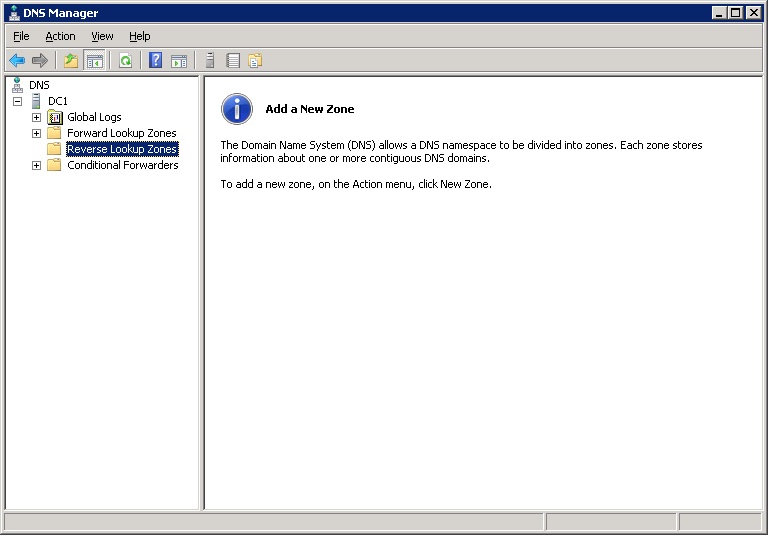768x535 pixels.
Task: Click the folder with documents toolbar icon
Action: pyautogui.click(x=255, y=61)
